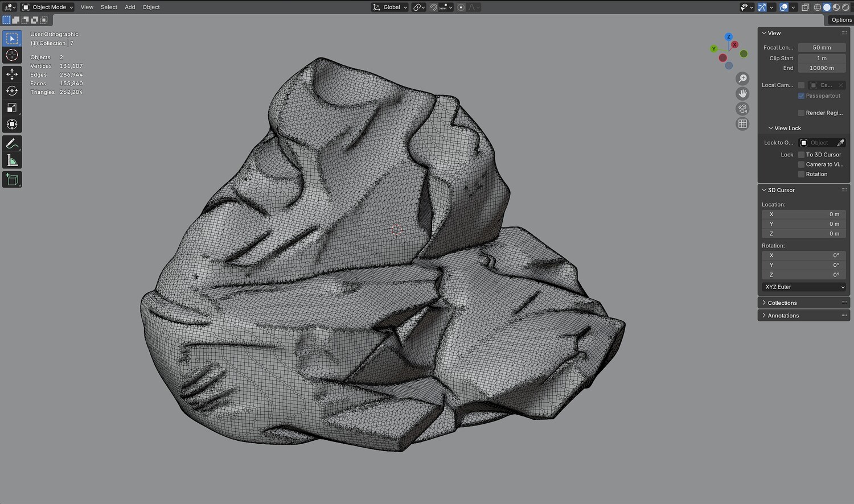This screenshot has width=854, height=504.
Task: Check Lock To 3D Cursor
Action: point(801,155)
